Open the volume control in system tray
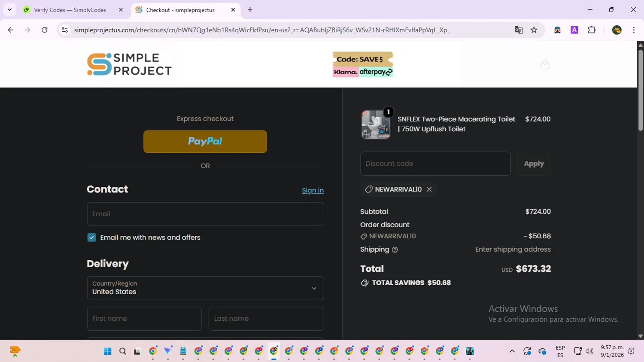This screenshot has width=644, height=362. [x=589, y=351]
